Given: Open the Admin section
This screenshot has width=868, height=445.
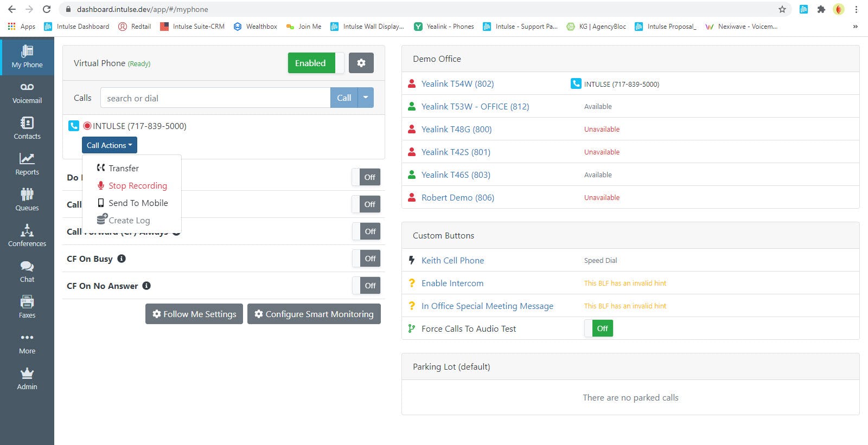Looking at the screenshot, I should [x=27, y=379].
